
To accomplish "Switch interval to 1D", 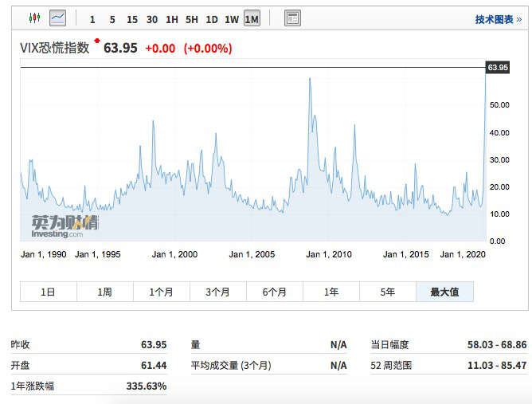I will (x=211, y=19).
